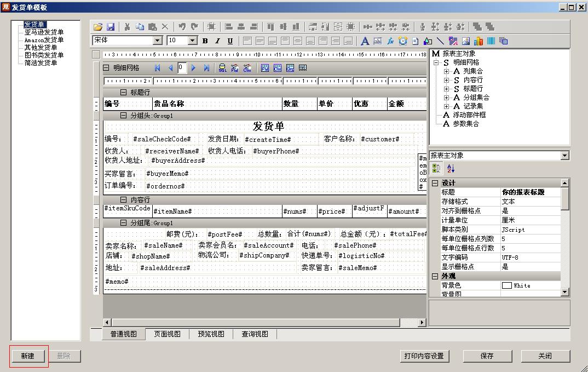Image resolution: width=588 pixels, height=372 pixels.
Task: Collapse the 分组头:Group1 section
Action: (123, 116)
